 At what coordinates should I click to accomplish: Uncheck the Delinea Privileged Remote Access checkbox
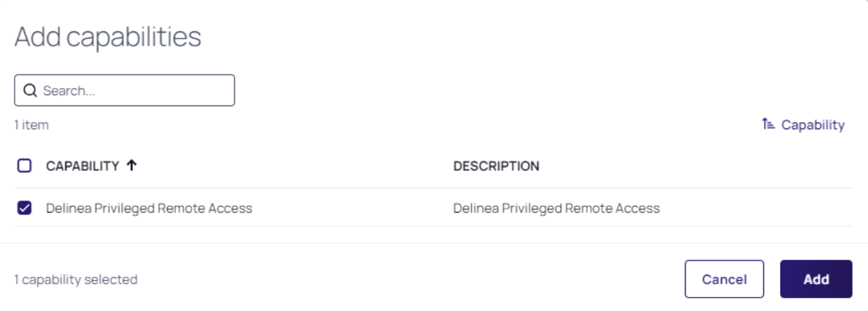tap(24, 208)
